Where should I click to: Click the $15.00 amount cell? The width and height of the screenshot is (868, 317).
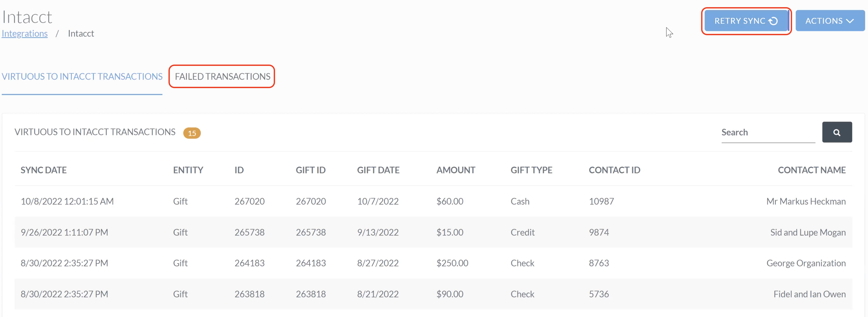click(450, 232)
